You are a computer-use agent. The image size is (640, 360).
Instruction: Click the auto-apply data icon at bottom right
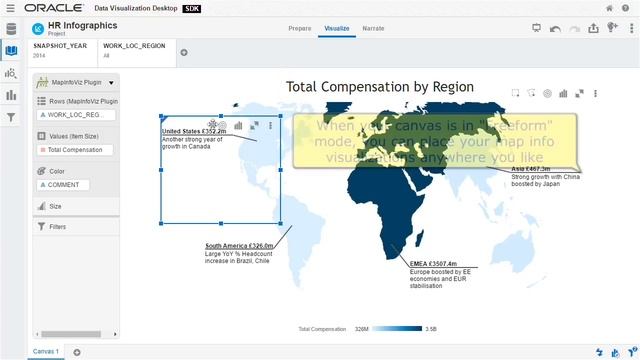pos(599,352)
